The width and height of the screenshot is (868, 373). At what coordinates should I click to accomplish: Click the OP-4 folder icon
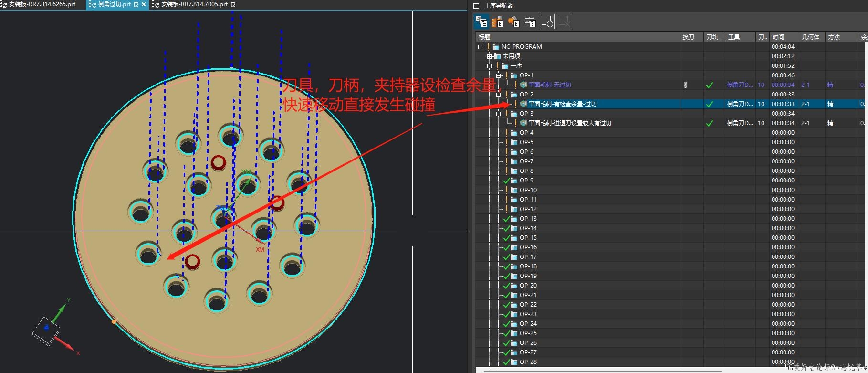click(514, 133)
